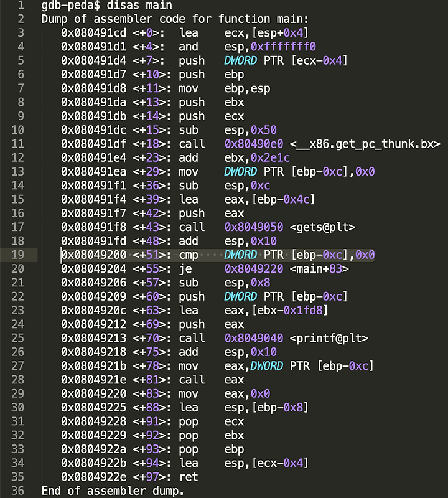Click line number 1 in the gutter
The height and width of the screenshot is (498, 448).
[x=21, y=5]
